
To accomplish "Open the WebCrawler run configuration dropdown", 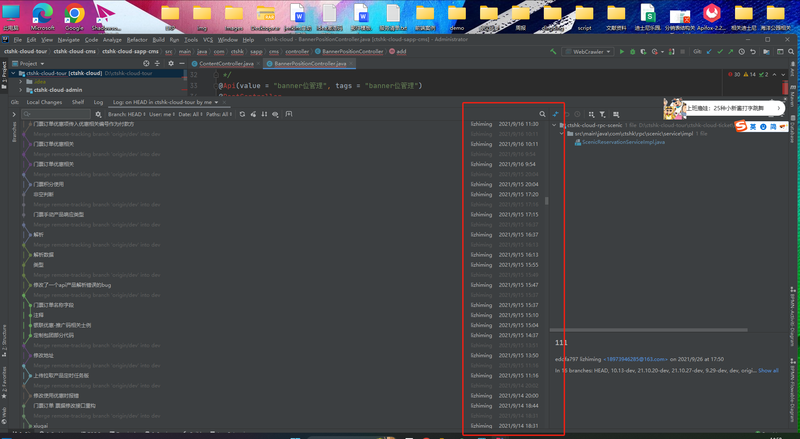I will click(x=588, y=52).
